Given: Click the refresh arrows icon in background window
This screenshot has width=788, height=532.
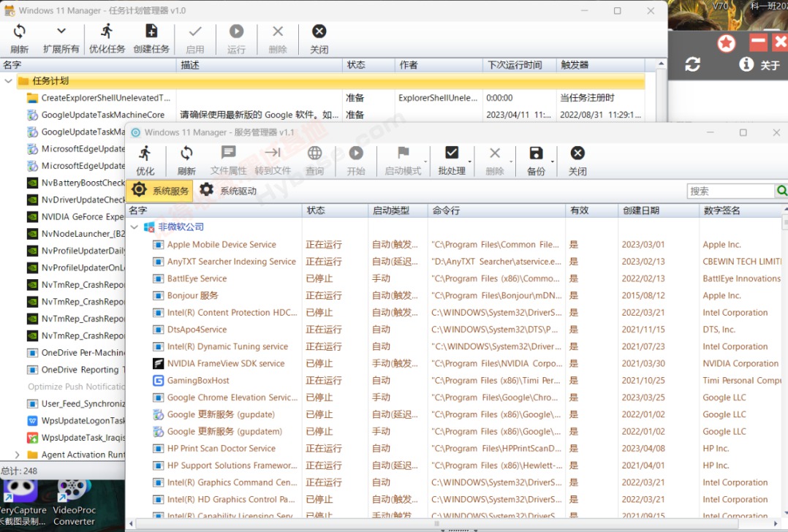Looking at the screenshot, I should point(692,64).
